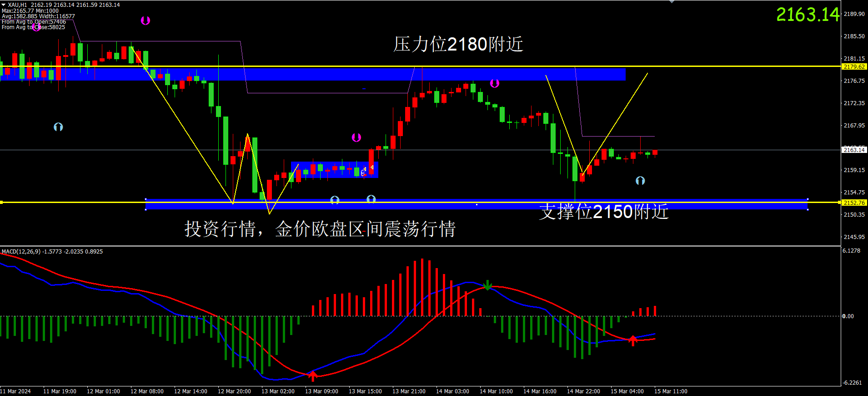Select the 投资行情 caption text at the bottom

pyautogui.click(x=320, y=229)
